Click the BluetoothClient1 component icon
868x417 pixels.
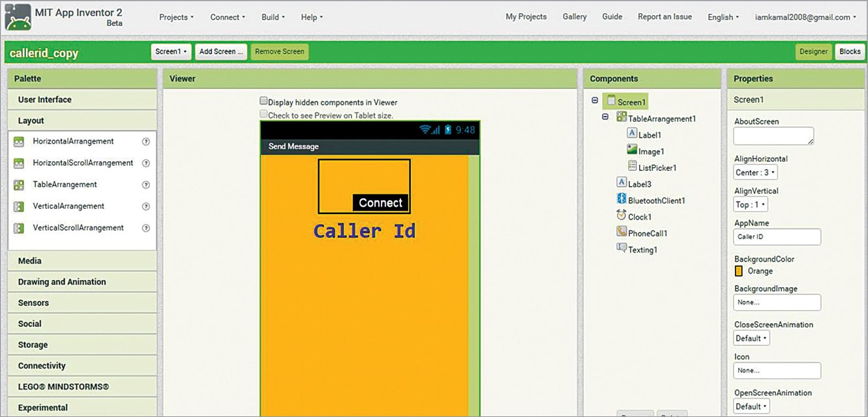[621, 200]
